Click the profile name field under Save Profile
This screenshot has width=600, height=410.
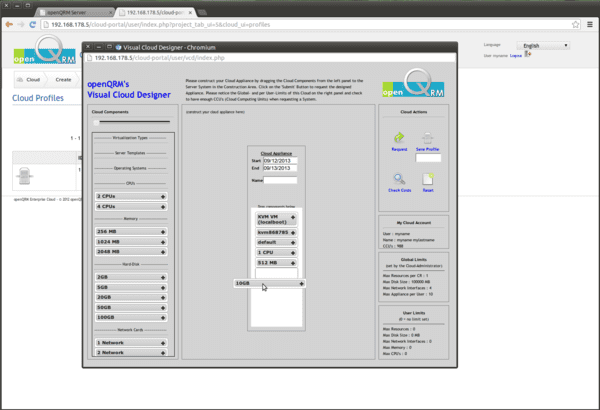(x=428, y=158)
